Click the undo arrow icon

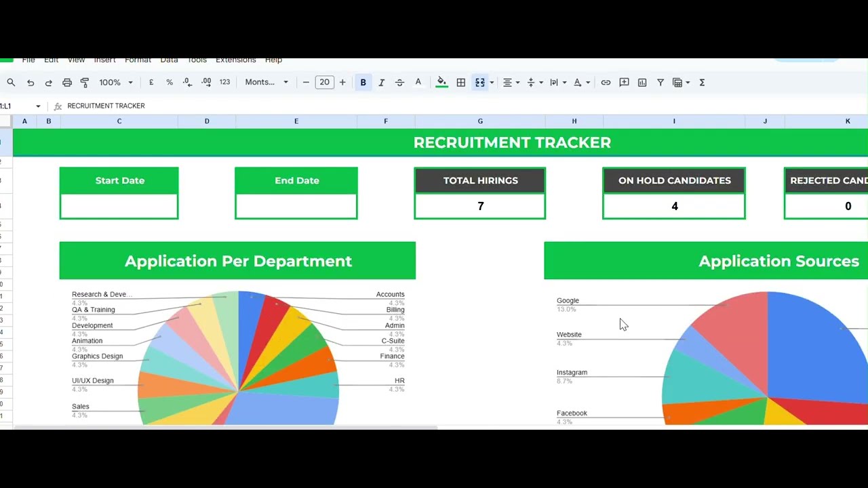(31, 83)
